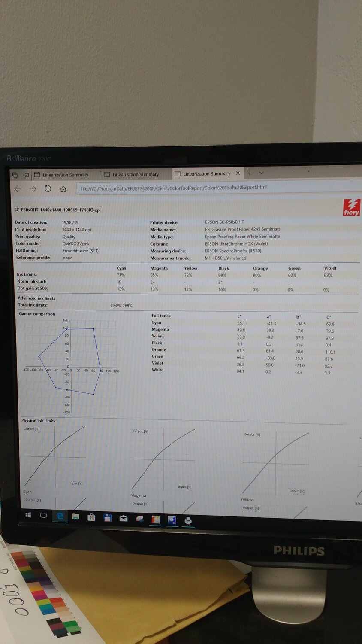Click the EPSON UltraChrome HDX (Violet) colorant
The height and width of the screenshot is (644, 362).
pos(236,243)
